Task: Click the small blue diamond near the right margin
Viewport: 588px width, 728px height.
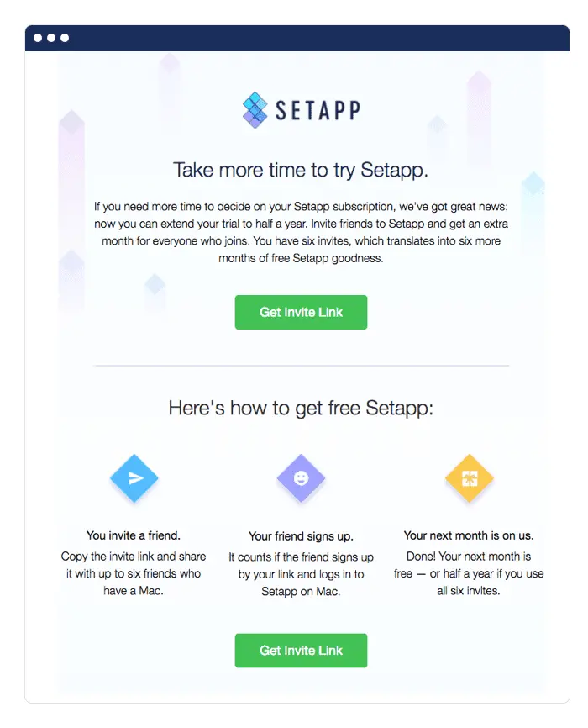Action: pyautogui.click(x=534, y=181)
